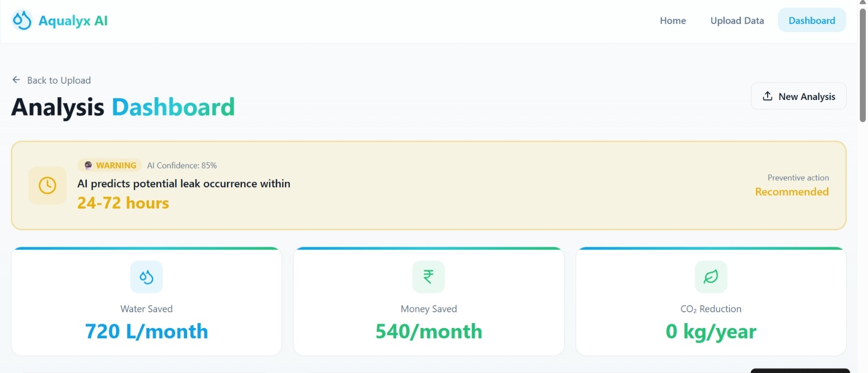Click the rupee icon above Money Saved

pyautogui.click(x=429, y=277)
